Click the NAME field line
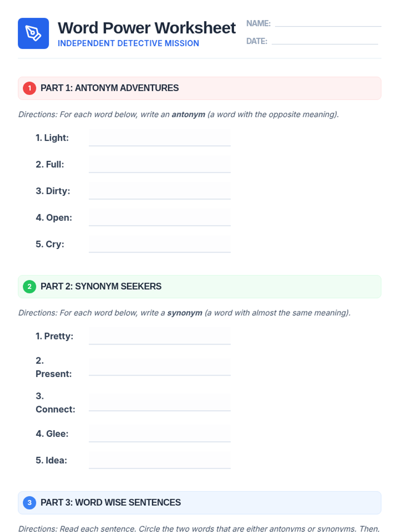Screen dimensions: 399x532 point(328,23)
